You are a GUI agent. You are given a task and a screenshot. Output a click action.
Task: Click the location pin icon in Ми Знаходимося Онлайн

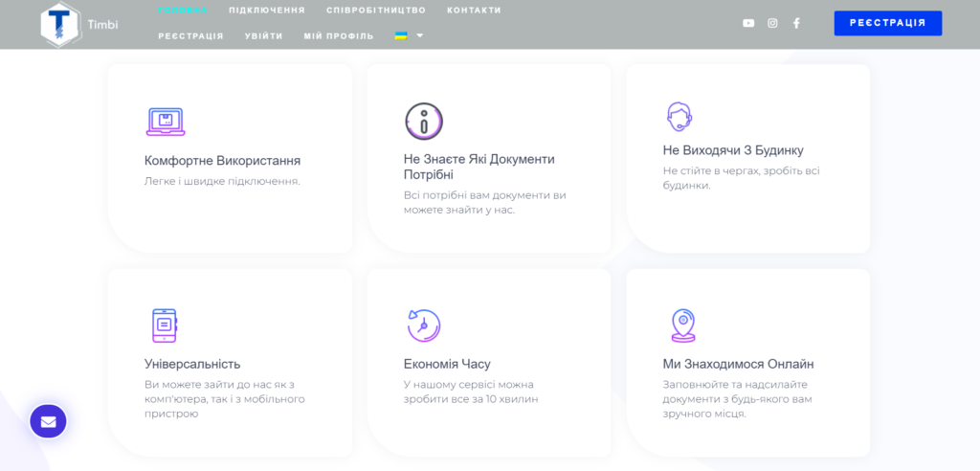[682, 325]
